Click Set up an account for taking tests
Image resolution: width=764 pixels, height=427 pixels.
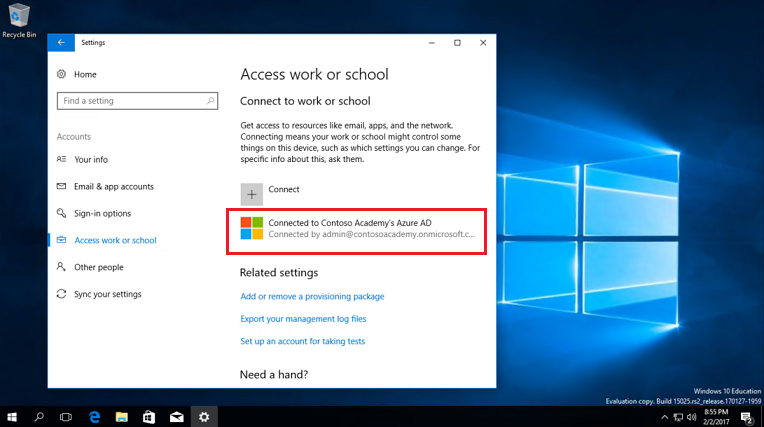point(302,341)
